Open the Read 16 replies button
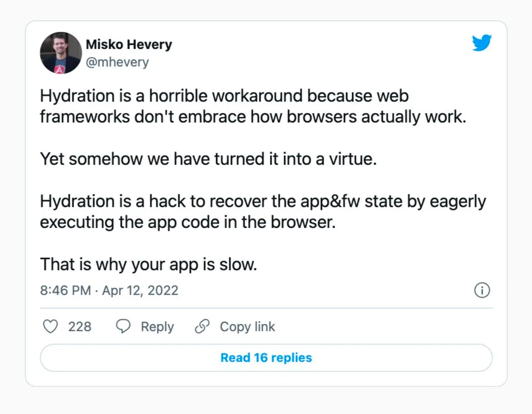This screenshot has width=532, height=414. click(x=266, y=358)
